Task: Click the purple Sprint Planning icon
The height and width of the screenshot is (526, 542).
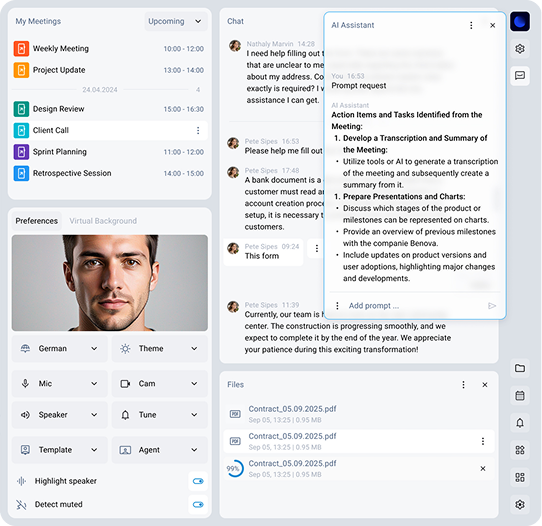Action: coord(21,152)
